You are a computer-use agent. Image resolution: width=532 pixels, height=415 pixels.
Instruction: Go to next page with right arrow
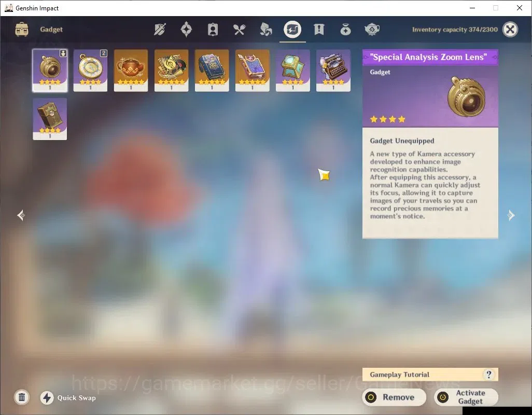(x=511, y=215)
